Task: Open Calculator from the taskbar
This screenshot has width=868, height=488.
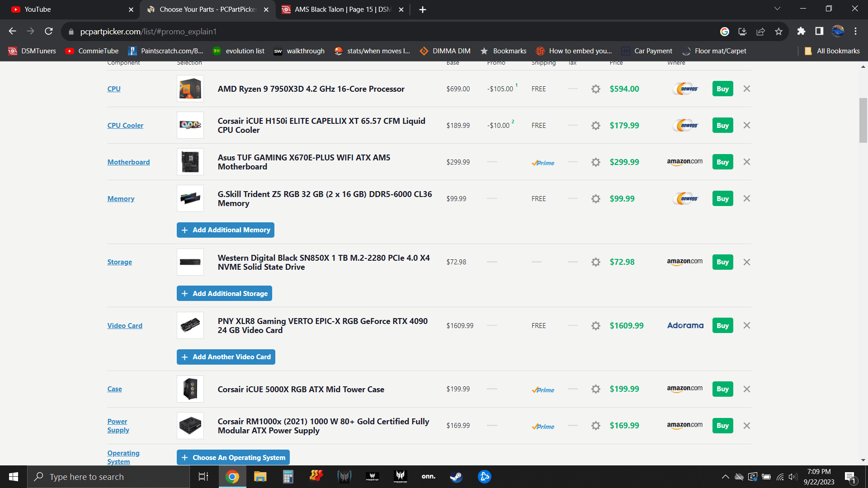Action: 288,477
